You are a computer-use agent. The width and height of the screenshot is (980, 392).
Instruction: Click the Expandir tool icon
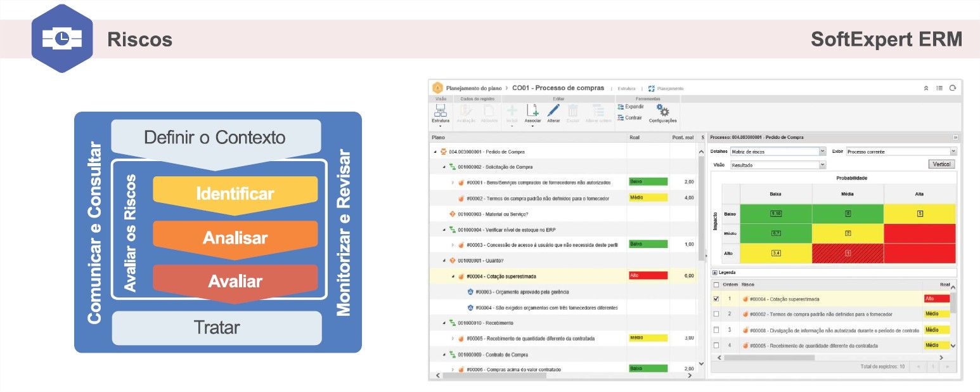pos(621,107)
